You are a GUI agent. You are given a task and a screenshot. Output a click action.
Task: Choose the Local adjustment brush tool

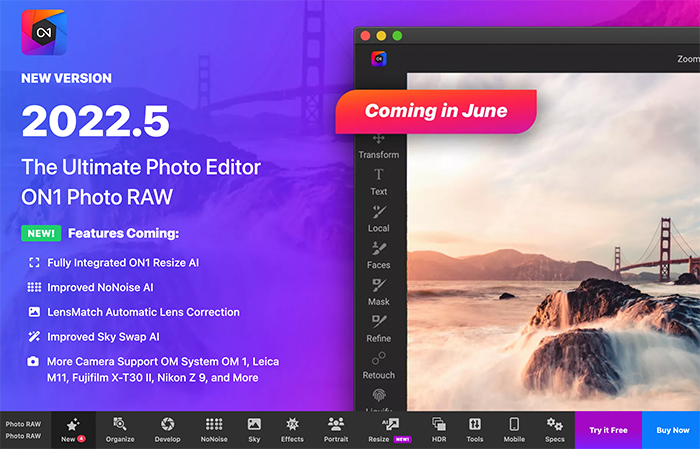pyautogui.click(x=379, y=218)
